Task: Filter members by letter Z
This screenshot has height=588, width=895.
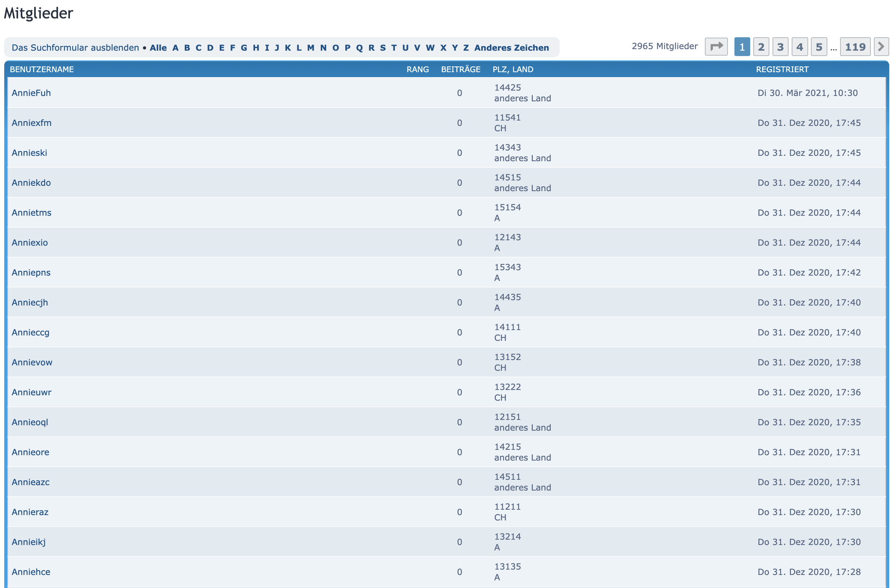Action: [x=466, y=48]
